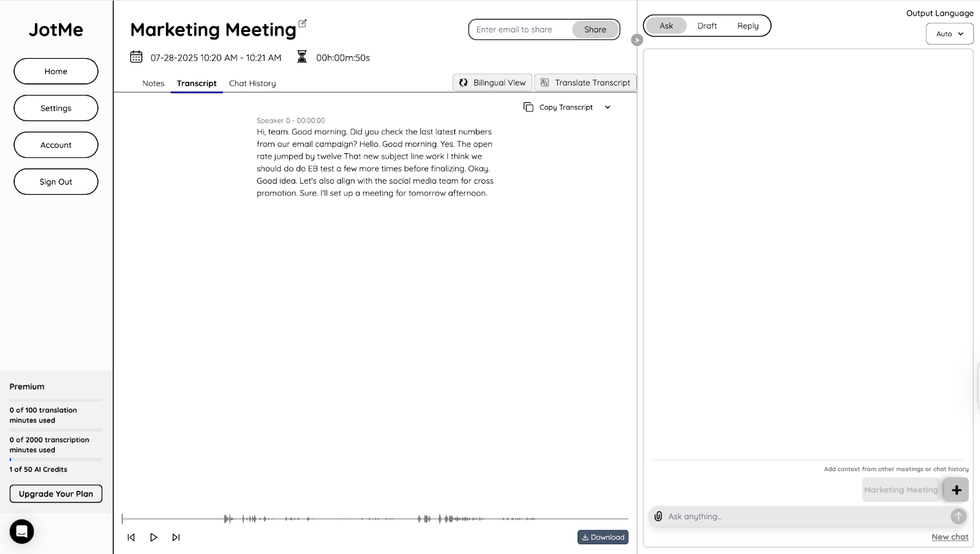980x554 pixels.
Task: Click Add context from other meetings text
Action: coord(896,469)
